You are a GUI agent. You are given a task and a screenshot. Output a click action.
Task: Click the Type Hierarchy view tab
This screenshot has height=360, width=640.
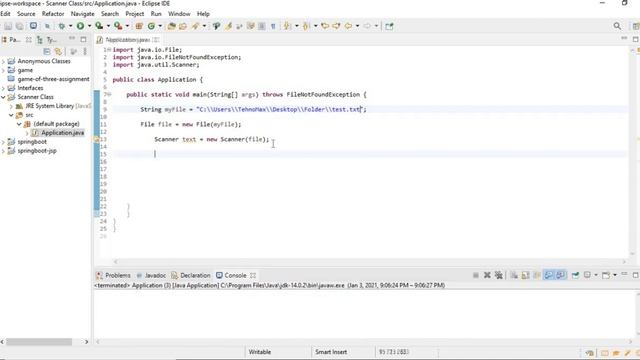47,40
